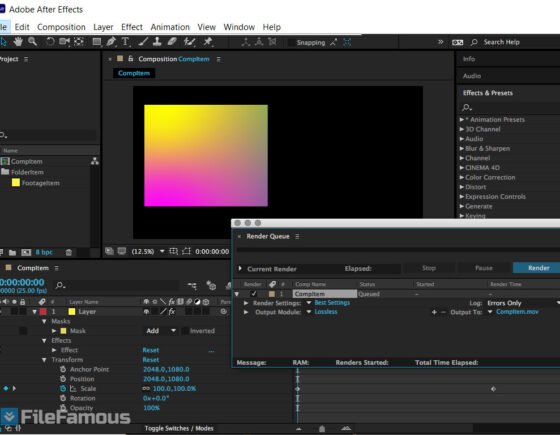Open the Layer menu
Image resolution: width=560 pixels, height=435 pixels.
click(103, 27)
